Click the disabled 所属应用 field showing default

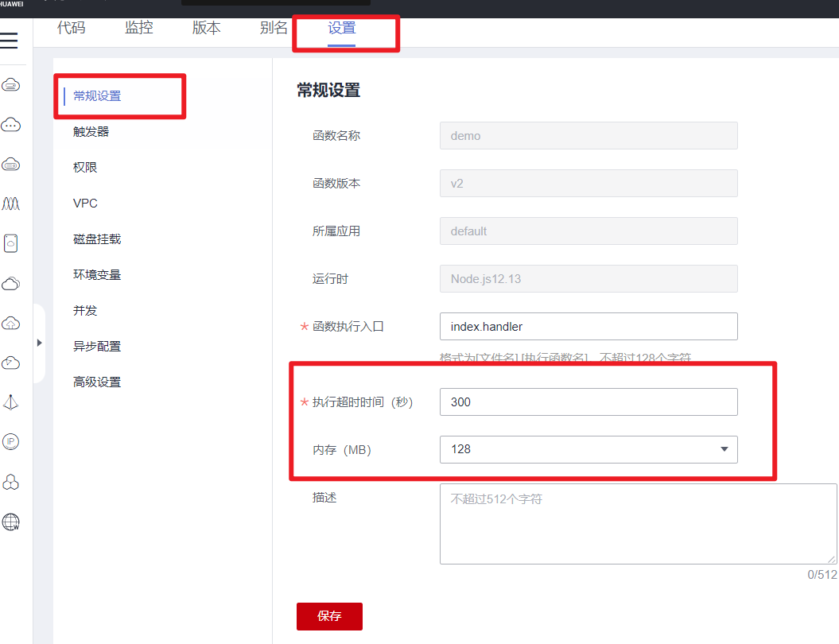click(588, 231)
